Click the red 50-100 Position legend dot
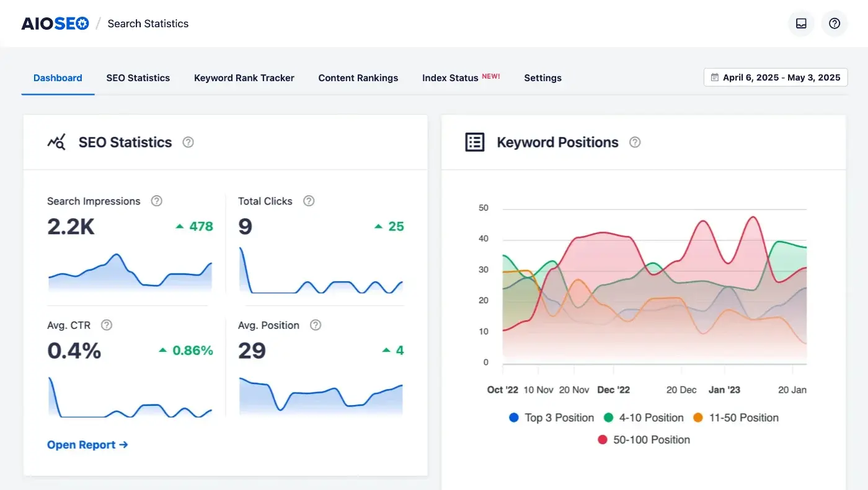This screenshot has height=490, width=868. coord(603,440)
